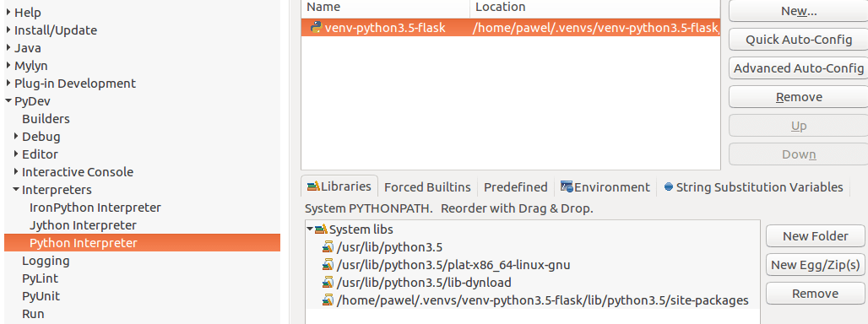Screen dimensions: 868x324
Task: Select the venv site-packages library path
Action: coord(542,300)
